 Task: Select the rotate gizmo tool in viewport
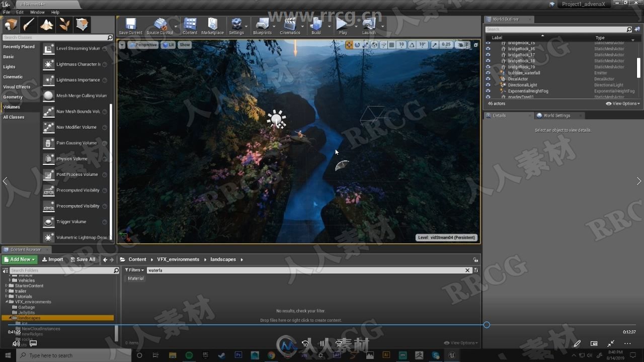point(357,45)
